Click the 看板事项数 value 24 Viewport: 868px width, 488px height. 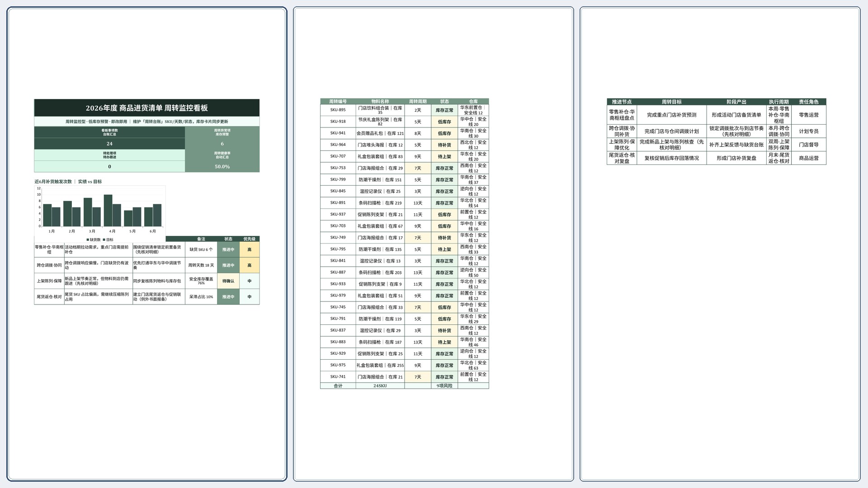click(x=109, y=144)
